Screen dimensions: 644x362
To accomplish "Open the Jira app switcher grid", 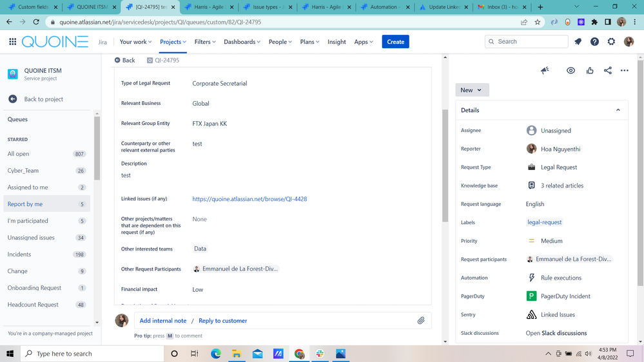I will (12, 41).
